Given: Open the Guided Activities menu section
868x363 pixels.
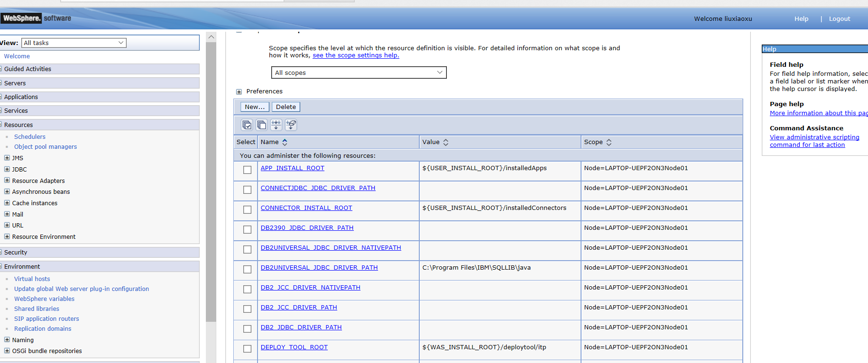Looking at the screenshot, I should point(99,69).
